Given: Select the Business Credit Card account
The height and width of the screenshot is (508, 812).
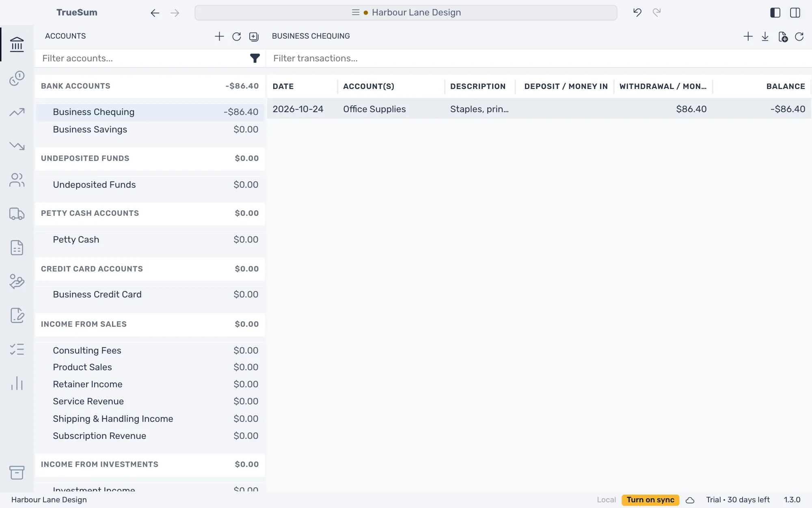Looking at the screenshot, I should pyautogui.click(x=150, y=295).
